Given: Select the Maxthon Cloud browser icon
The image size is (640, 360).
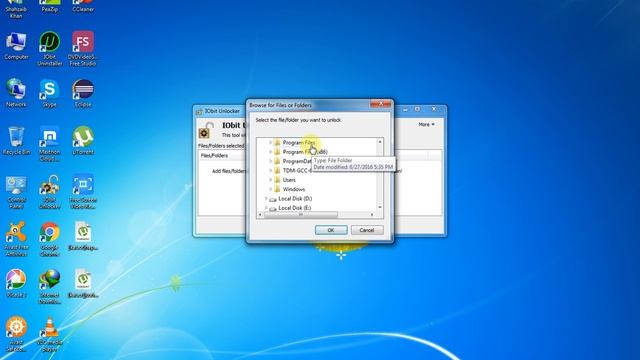Looking at the screenshot, I should pyautogui.click(x=49, y=144).
